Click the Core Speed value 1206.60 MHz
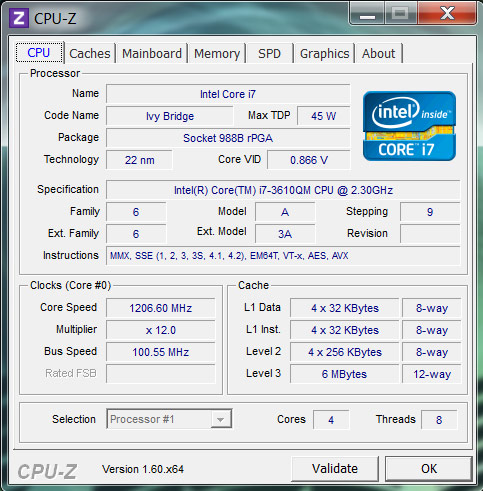Image resolution: width=483 pixels, height=491 pixels. coord(161,308)
